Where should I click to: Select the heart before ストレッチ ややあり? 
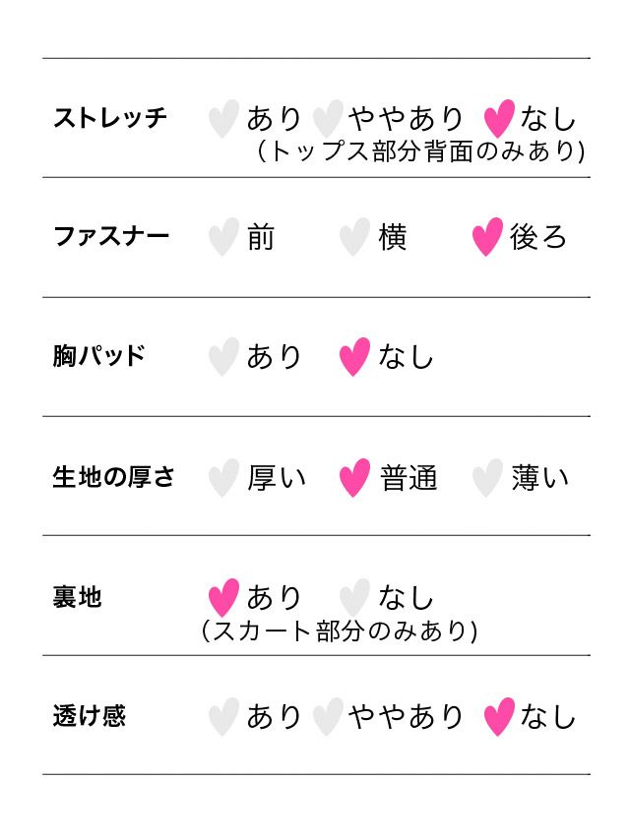point(327,119)
